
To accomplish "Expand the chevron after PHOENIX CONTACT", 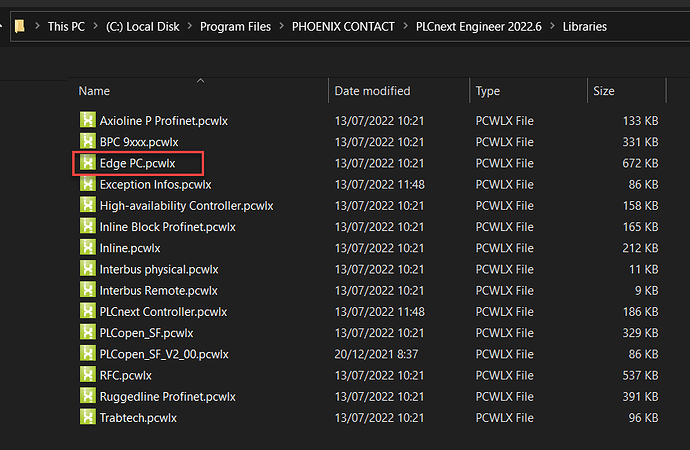I will [406, 26].
